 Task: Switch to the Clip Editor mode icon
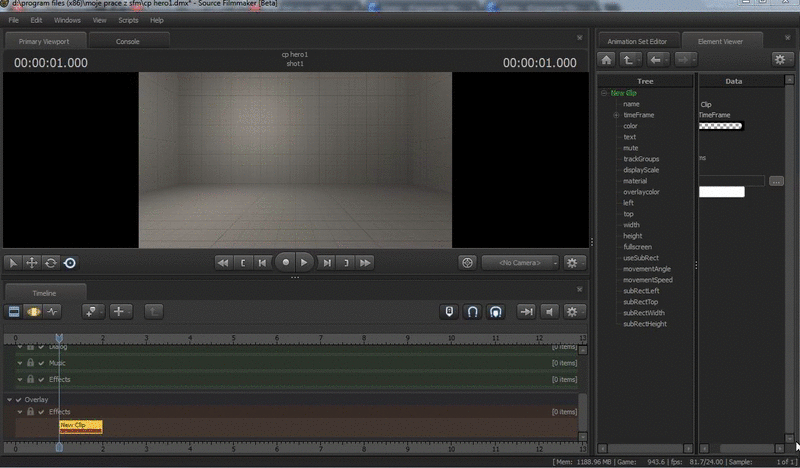(14, 312)
